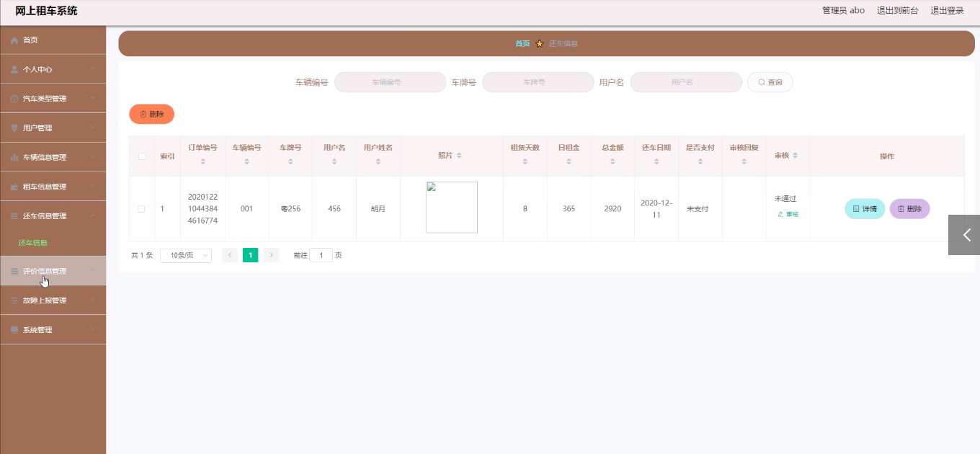Open 系统管理 menu label
980x454 pixels.
pyautogui.click(x=37, y=330)
